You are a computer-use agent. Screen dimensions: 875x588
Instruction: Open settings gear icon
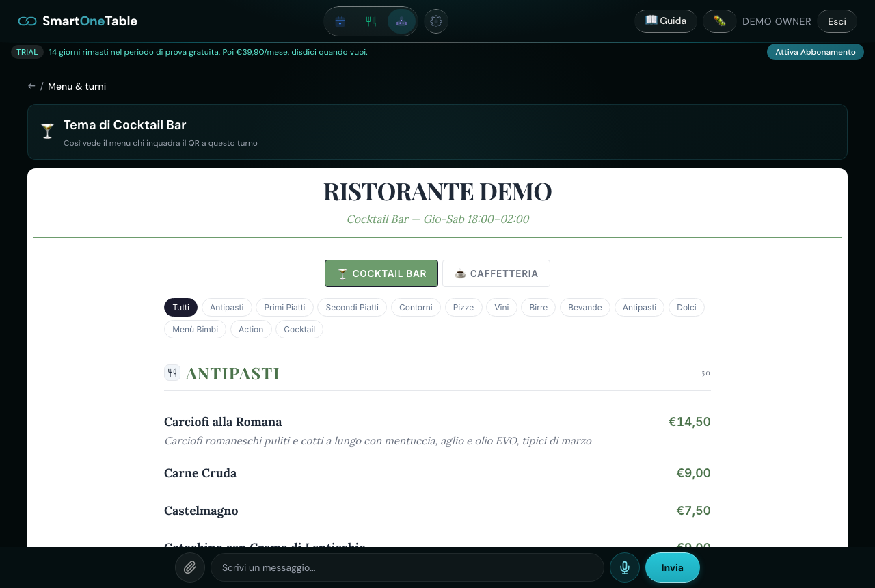tap(436, 21)
